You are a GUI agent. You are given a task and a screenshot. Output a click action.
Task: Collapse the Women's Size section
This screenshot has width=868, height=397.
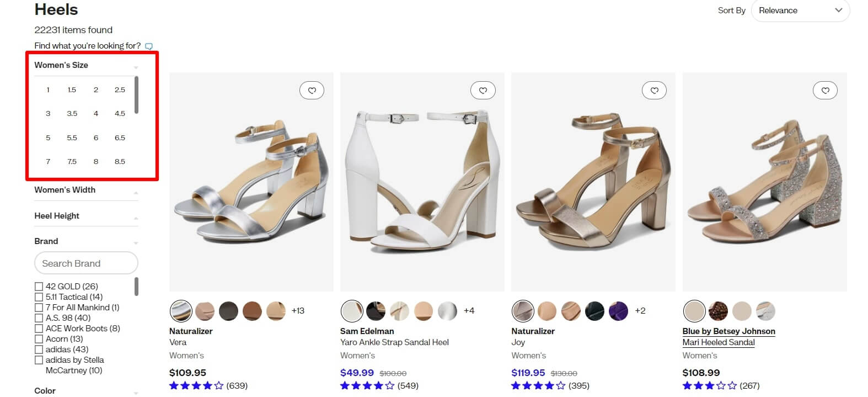(136, 66)
